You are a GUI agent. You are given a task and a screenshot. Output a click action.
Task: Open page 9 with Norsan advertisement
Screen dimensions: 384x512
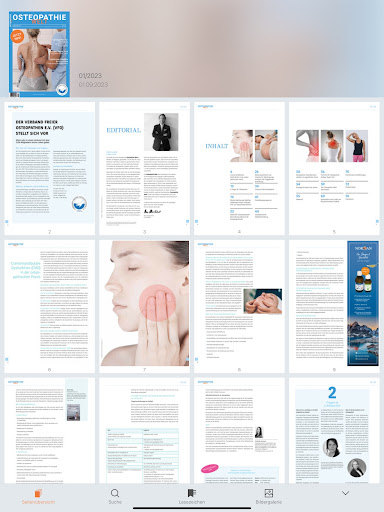point(334,306)
